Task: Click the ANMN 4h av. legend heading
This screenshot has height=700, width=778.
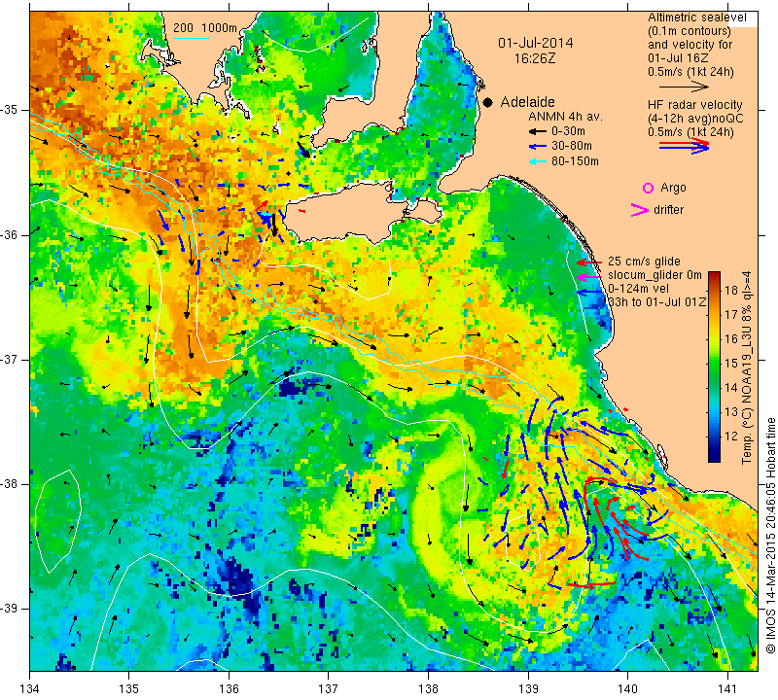Action: coord(565,117)
